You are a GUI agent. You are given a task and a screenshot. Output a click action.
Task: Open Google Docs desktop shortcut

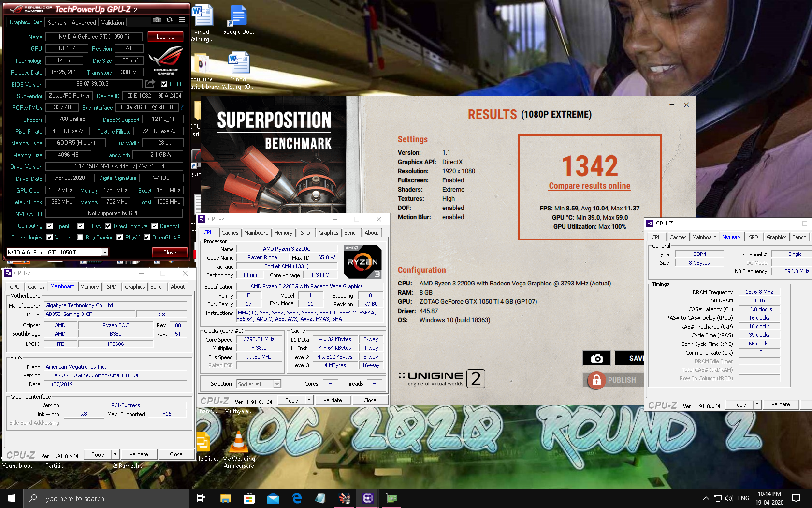238,20
